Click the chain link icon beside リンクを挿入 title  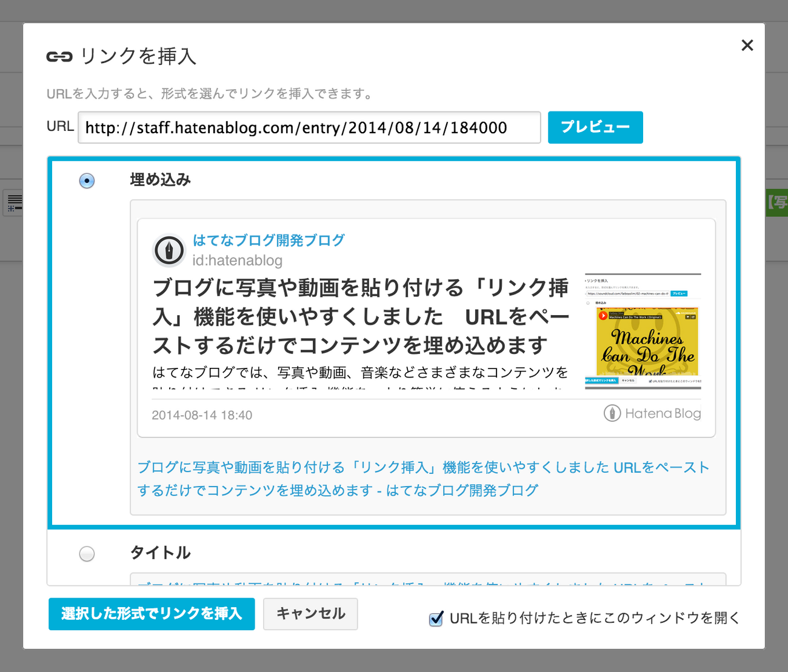click(58, 56)
